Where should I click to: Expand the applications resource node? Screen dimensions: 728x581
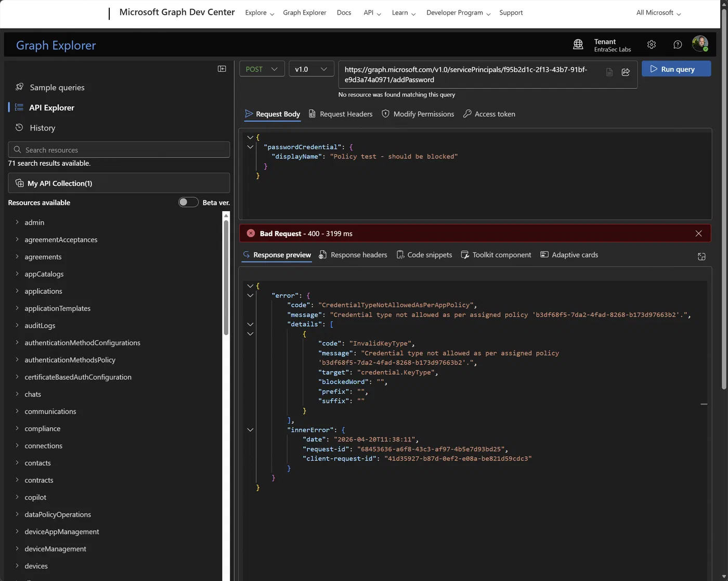17,291
